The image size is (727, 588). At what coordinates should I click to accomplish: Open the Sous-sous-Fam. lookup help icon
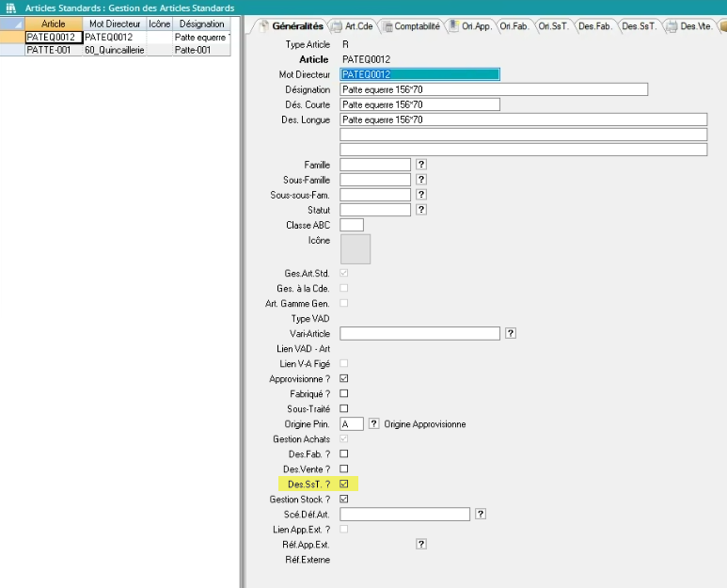pyautogui.click(x=421, y=195)
